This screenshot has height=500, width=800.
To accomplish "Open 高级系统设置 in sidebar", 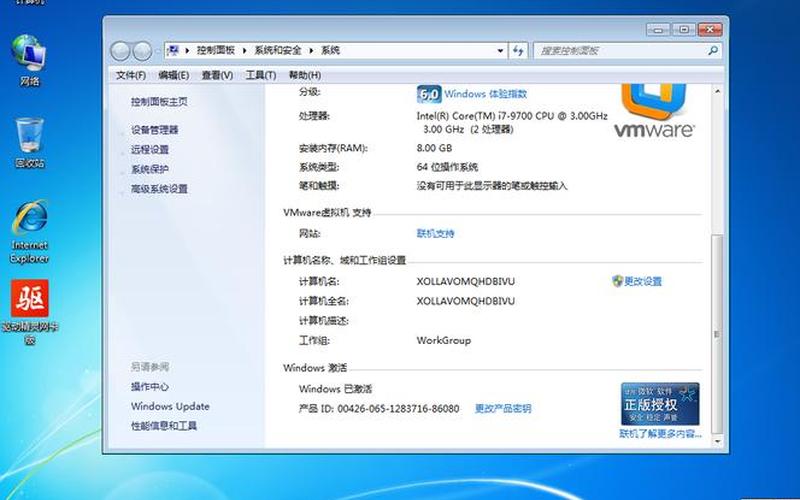I will tap(159, 189).
